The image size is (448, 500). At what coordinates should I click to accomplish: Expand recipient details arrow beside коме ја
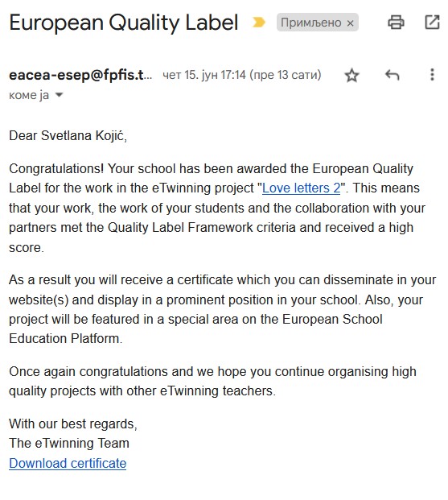[x=60, y=95]
